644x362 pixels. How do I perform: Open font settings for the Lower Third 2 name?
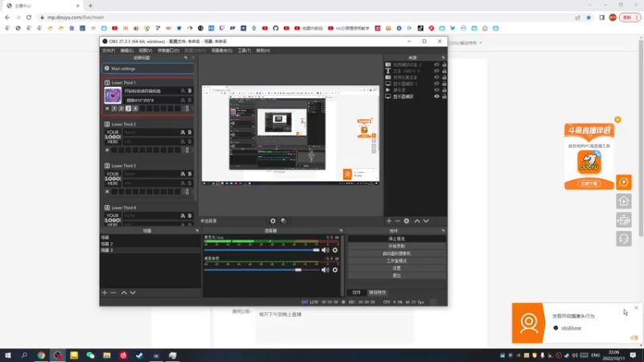click(183, 132)
